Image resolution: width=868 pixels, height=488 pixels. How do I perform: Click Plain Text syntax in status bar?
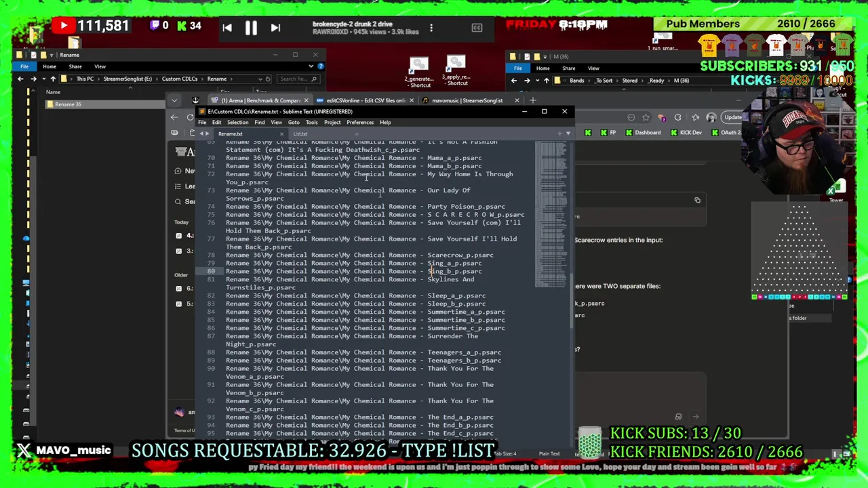(549, 453)
